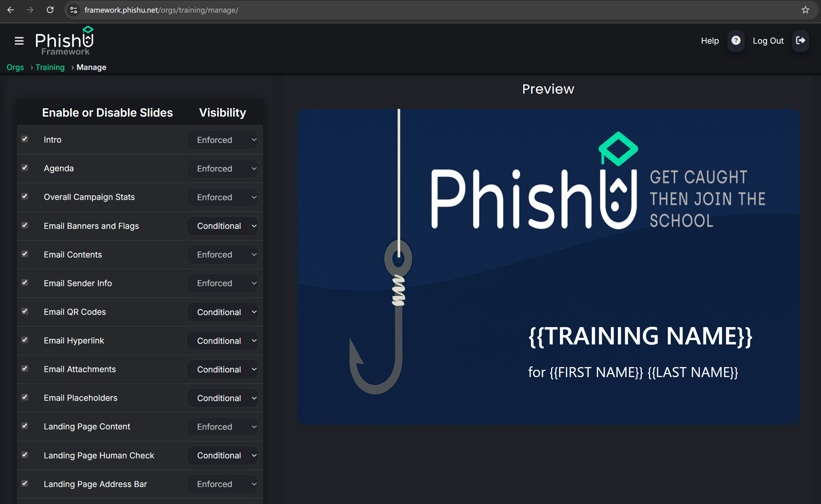The height and width of the screenshot is (504, 821).
Task: Go to Training breadcrumb link
Action: [50, 67]
